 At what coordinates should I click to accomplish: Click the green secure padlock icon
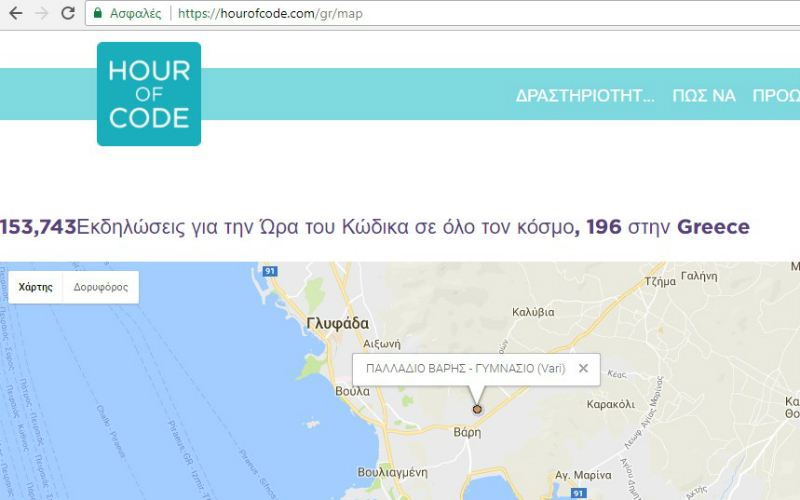coord(97,13)
